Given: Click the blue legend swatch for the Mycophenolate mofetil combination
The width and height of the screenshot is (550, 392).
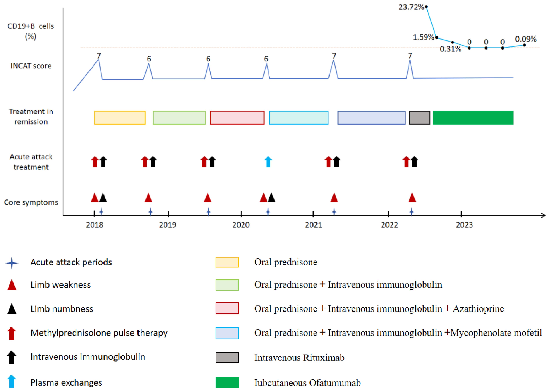Looking at the screenshot, I should [x=227, y=333].
